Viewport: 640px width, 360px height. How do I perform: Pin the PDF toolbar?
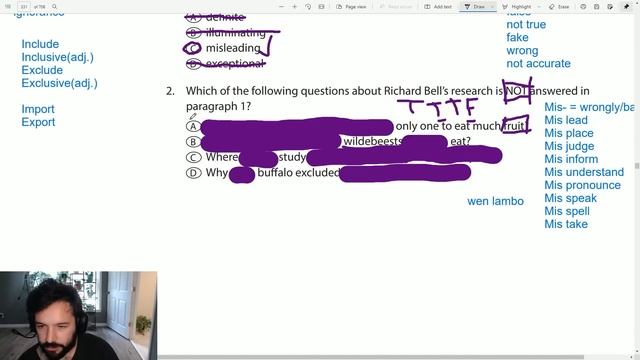[627, 7]
